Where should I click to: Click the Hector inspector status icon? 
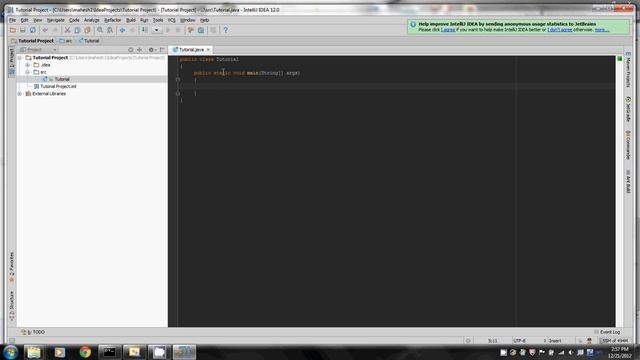click(589, 340)
